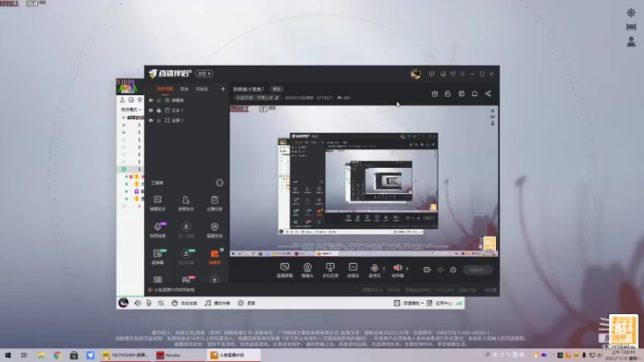This screenshot has width=644, height=362.
Task: Open the PK tool in toolbox
Action: coord(186,280)
